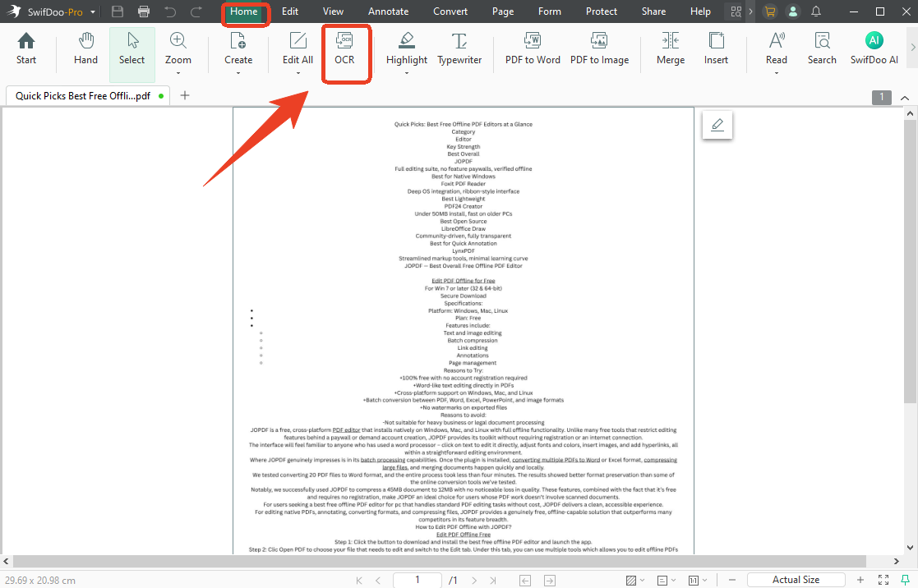Open the Page tab

pos(503,11)
